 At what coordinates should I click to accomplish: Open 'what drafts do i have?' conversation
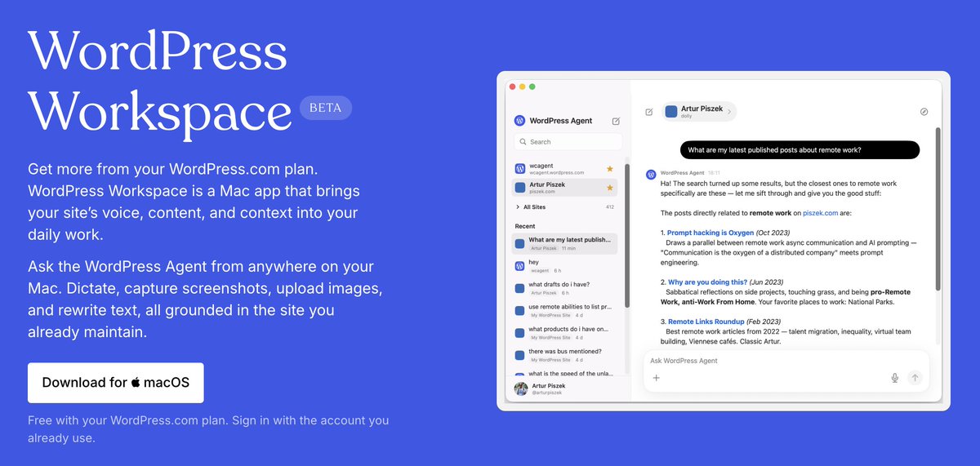565,288
